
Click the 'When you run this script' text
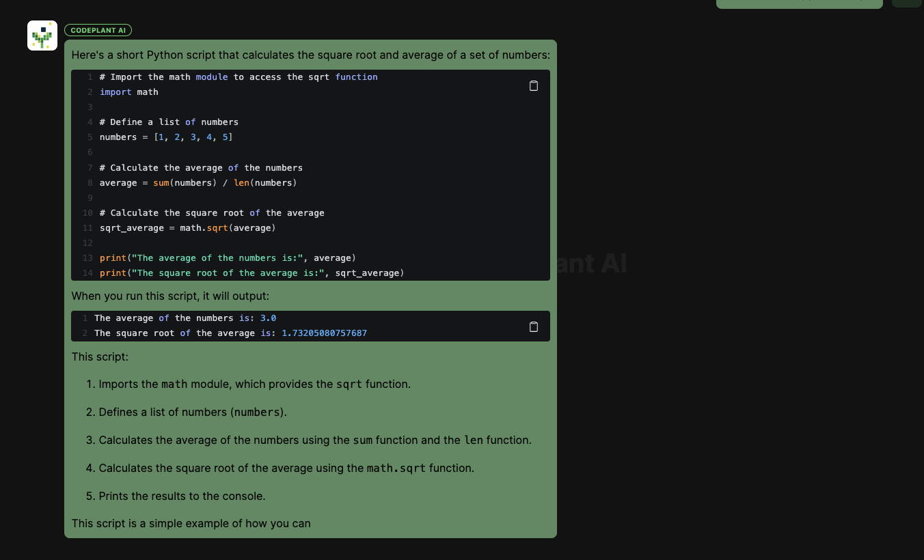pyautogui.click(x=170, y=296)
